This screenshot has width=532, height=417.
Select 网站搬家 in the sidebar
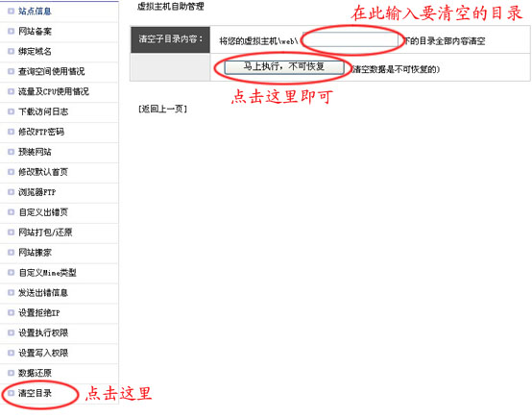click(x=35, y=253)
